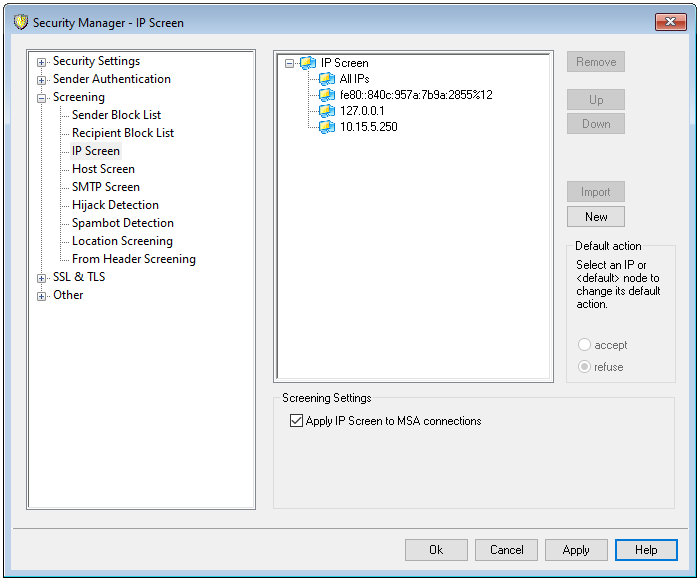Click the 127.0.0.1 folder icon
This screenshot has width=700, height=581.
pos(327,111)
